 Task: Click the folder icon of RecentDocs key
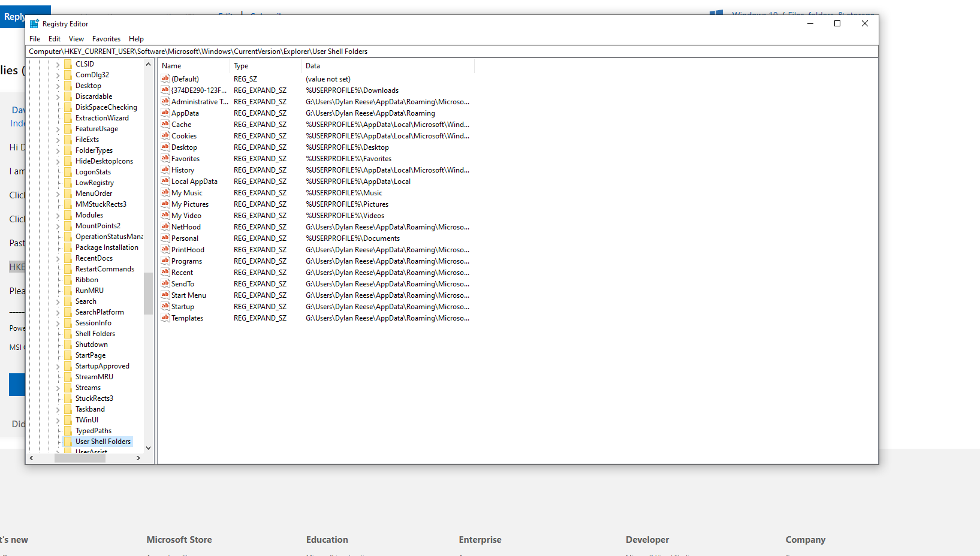[x=68, y=258]
